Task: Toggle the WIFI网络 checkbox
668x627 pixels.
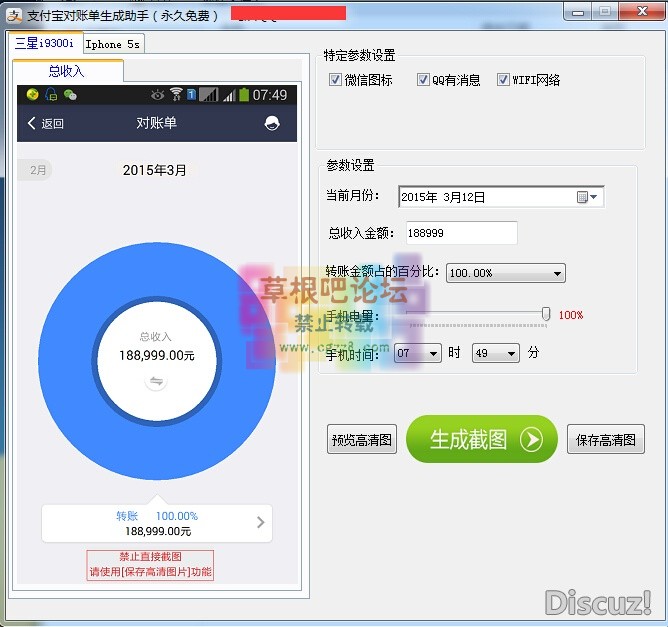Action: [x=503, y=80]
